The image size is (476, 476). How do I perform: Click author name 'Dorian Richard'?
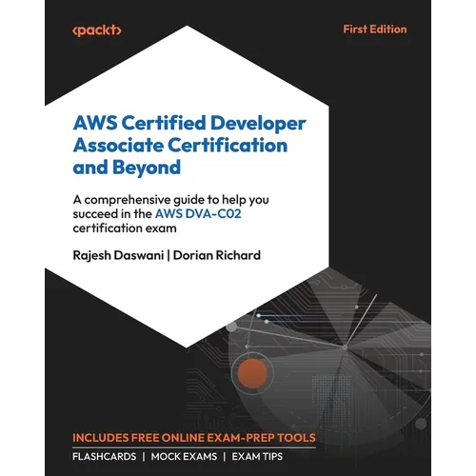click(x=217, y=255)
